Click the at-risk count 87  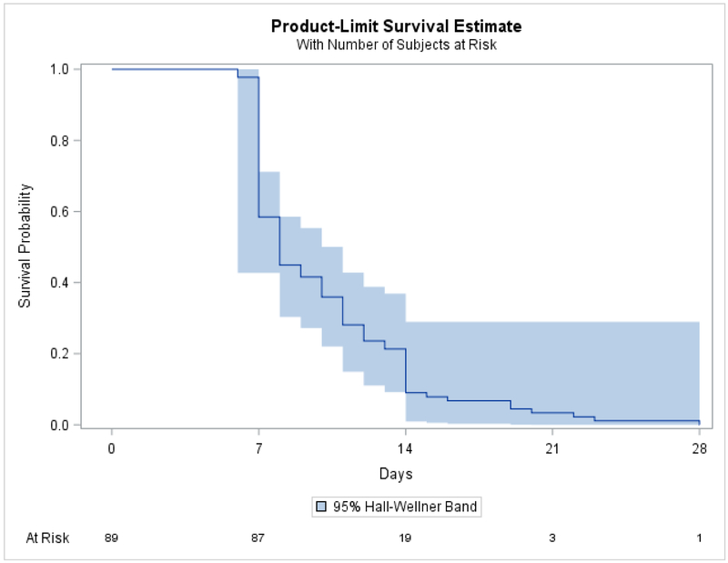pos(258,538)
